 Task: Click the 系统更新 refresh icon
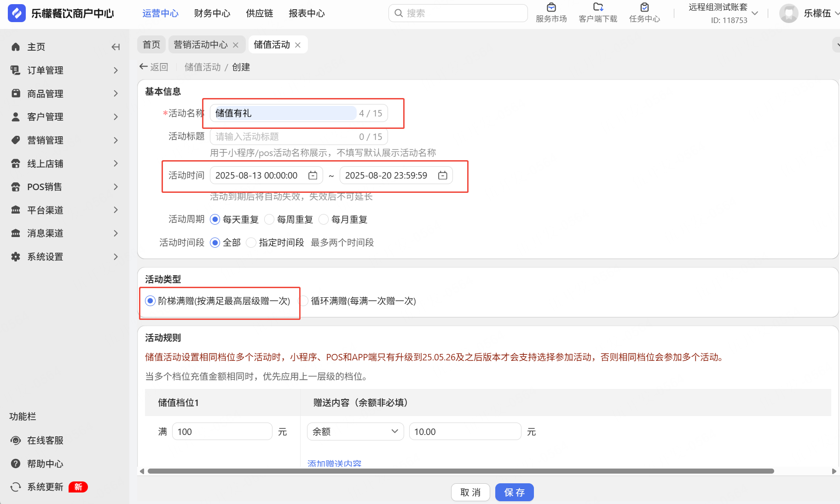click(x=16, y=487)
